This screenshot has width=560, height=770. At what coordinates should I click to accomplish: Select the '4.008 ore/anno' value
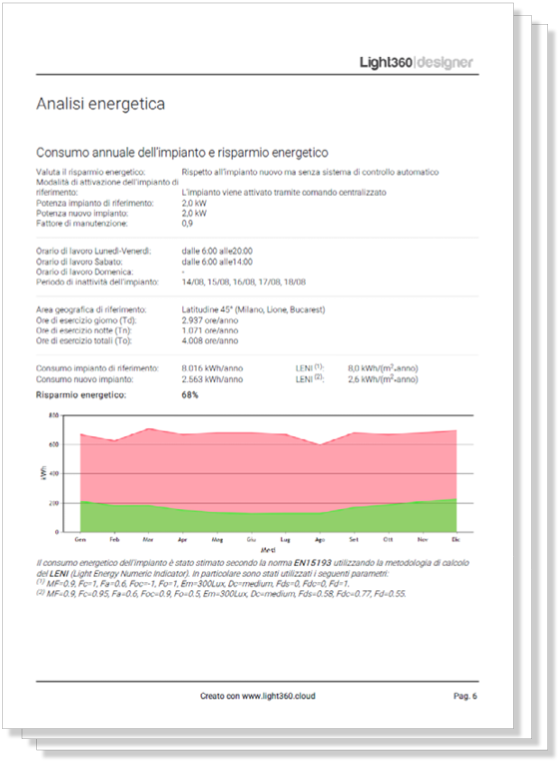pyautogui.click(x=210, y=341)
